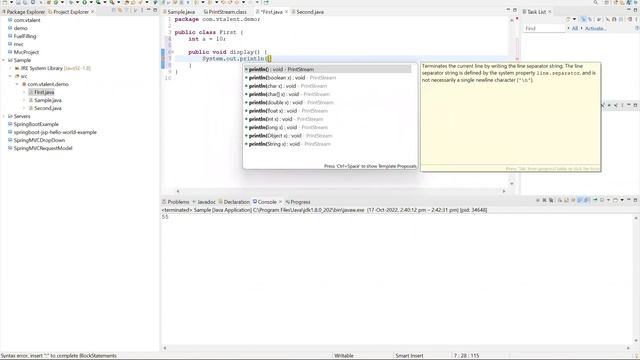Expand JRE System Library node
Image resolution: width=640 pixels, height=360 pixels.
[x=11, y=68]
